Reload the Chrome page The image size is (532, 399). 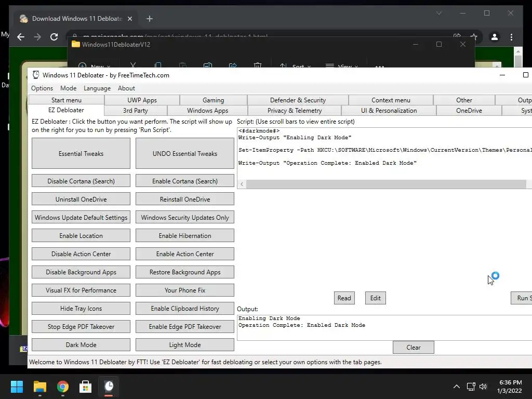click(54, 37)
